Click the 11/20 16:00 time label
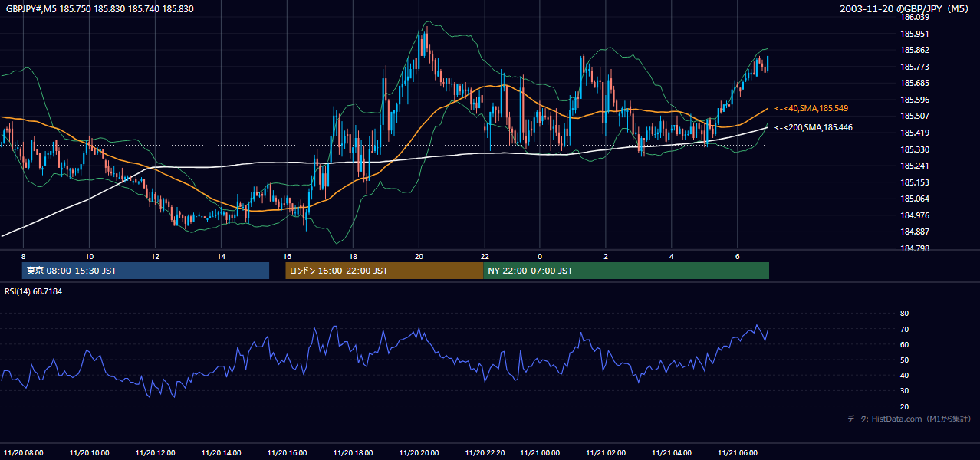 pyautogui.click(x=288, y=452)
